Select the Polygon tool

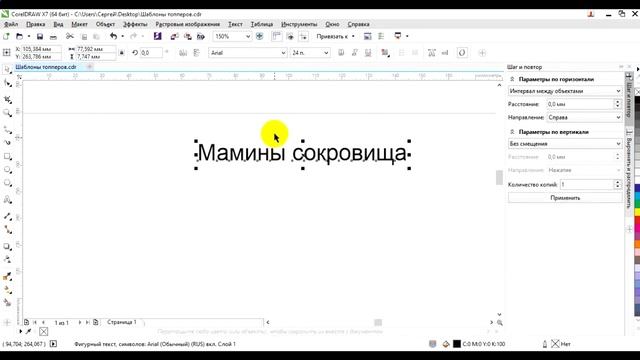pos(7,183)
